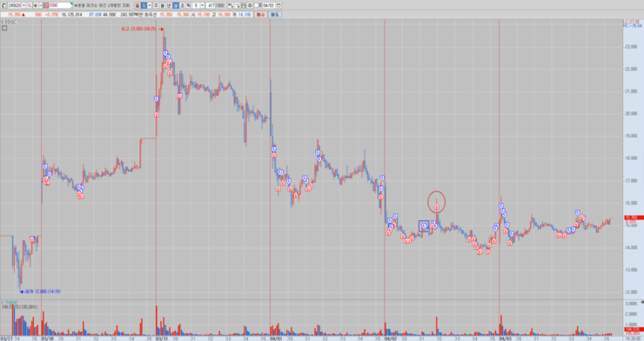Click the small square icon under EDGC label
The height and width of the screenshot is (341, 644).
[x=4, y=28]
